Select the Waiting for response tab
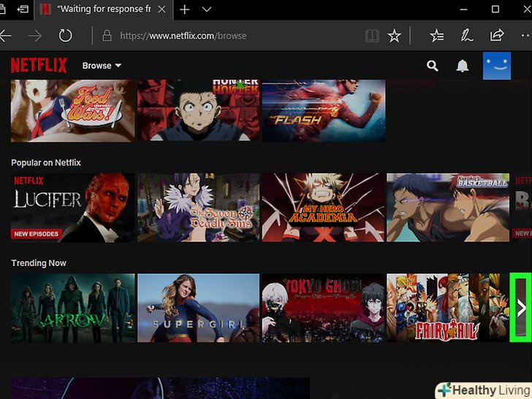The width and height of the screenshot is (532, 399). 104,9
